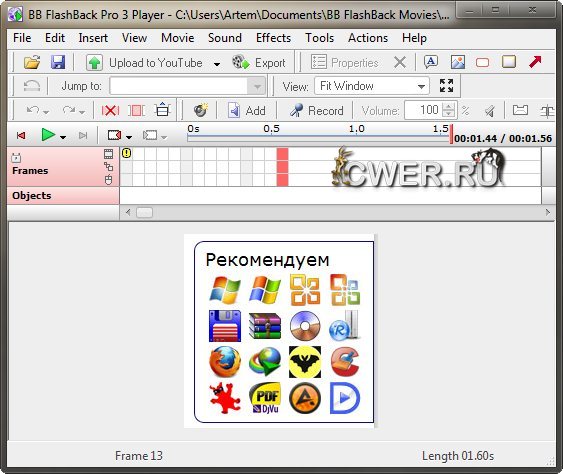Click the X delete icon beside Properties
The width and height of the screenshot is (563, 474).
tap(400, 62)
